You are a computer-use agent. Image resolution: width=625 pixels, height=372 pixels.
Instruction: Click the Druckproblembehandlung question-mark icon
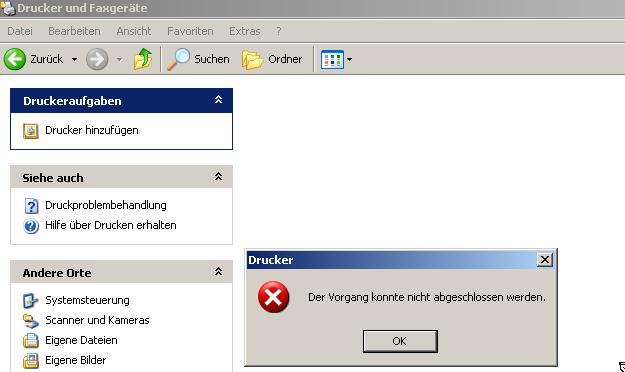pyautogui.click(x=31, y=206)
